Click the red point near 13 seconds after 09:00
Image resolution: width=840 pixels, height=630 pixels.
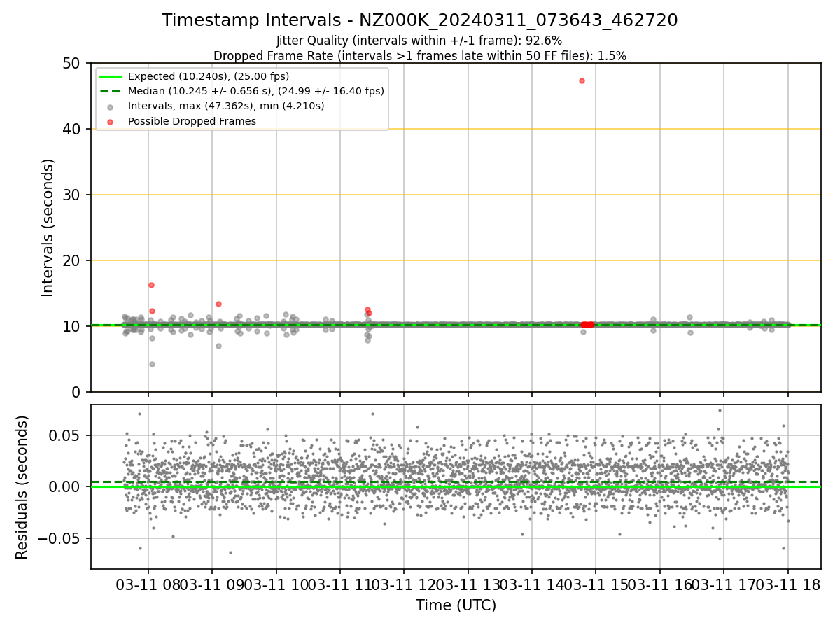coord(218,304)
